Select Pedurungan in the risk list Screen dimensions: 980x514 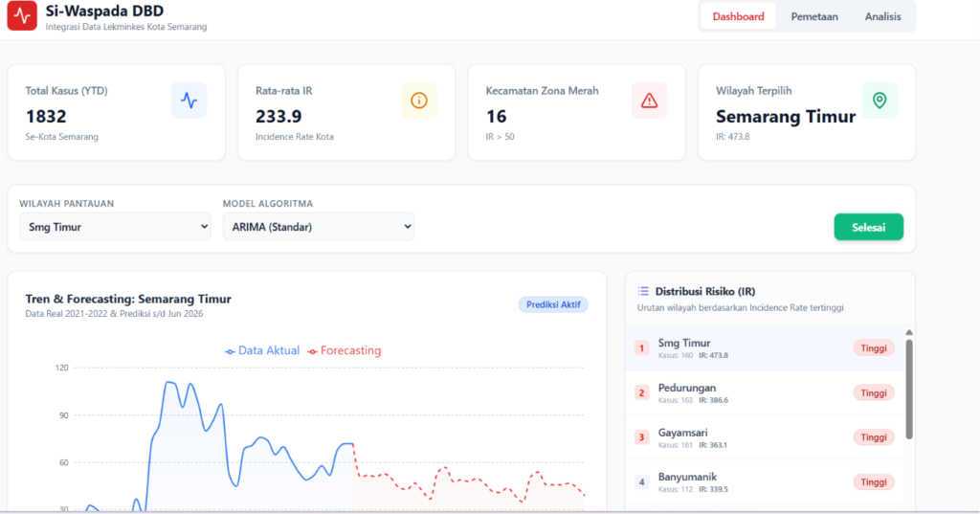click(x=765, y=392)
